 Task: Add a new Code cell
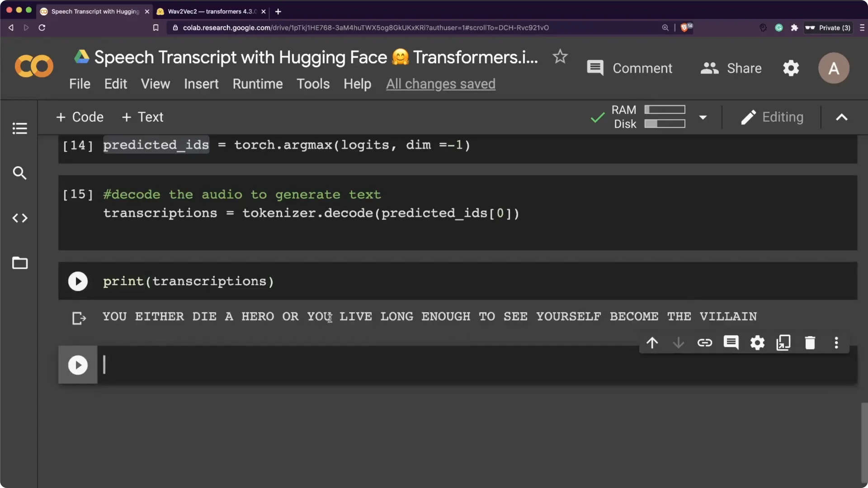point(80,117)
